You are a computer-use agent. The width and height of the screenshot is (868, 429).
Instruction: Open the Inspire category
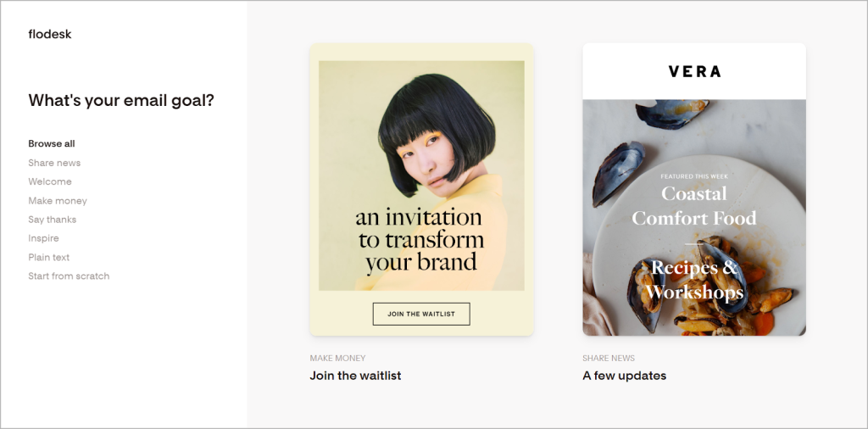pos(43,238)
